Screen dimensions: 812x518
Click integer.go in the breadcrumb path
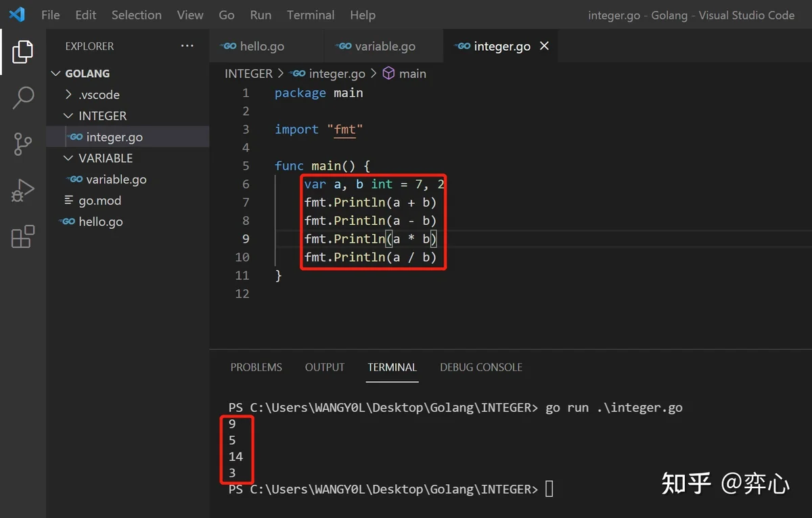click(337, 73)
